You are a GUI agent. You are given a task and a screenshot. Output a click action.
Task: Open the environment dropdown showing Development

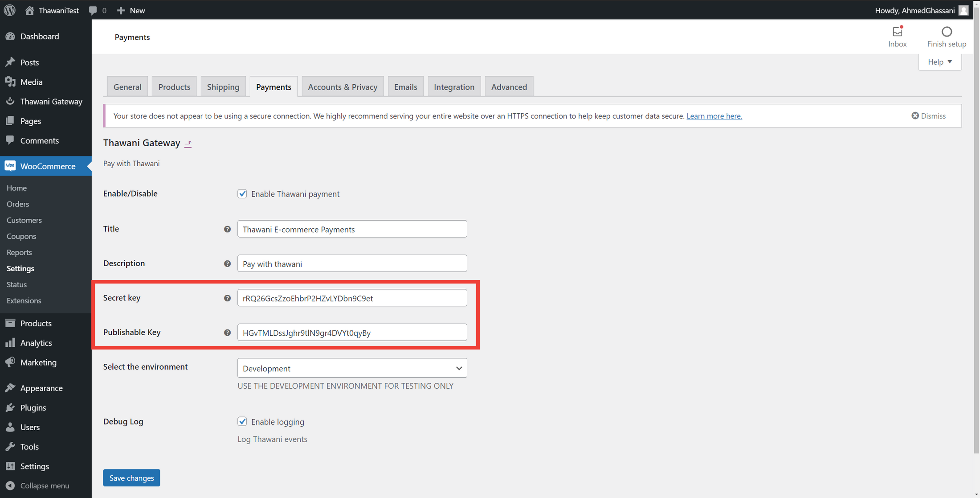(352, 368)
